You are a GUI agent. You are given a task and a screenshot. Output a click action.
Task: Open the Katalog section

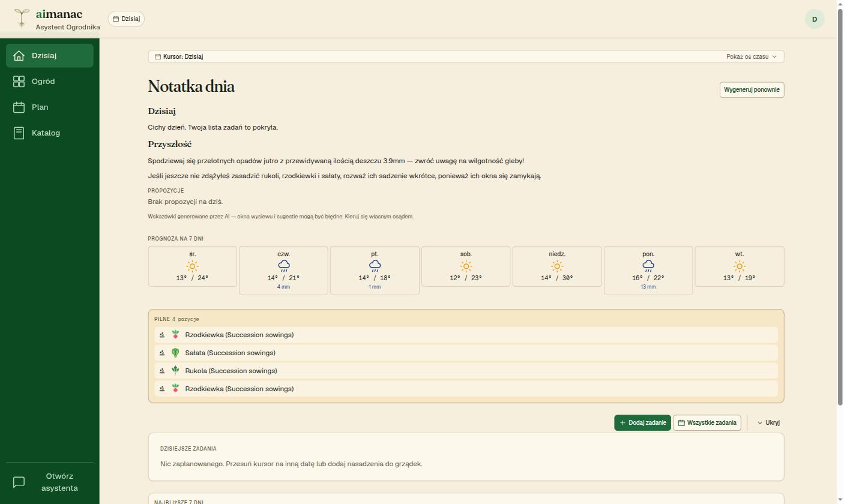click(x=50, y=133)
